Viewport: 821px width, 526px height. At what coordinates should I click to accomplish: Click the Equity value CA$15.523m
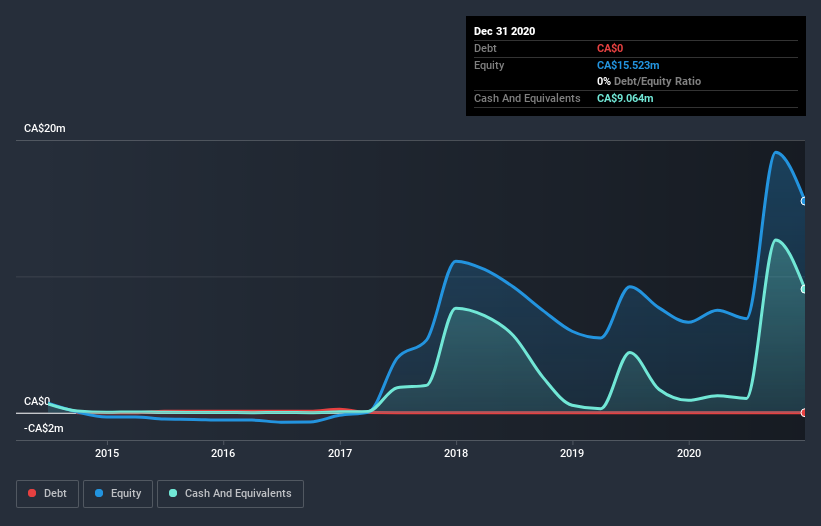point(628,65)
